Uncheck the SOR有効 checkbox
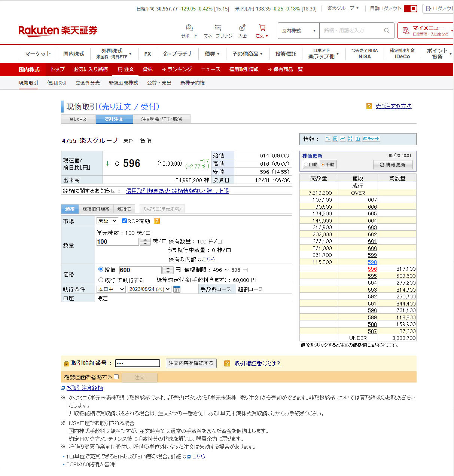454x476 pixels. 125,221
